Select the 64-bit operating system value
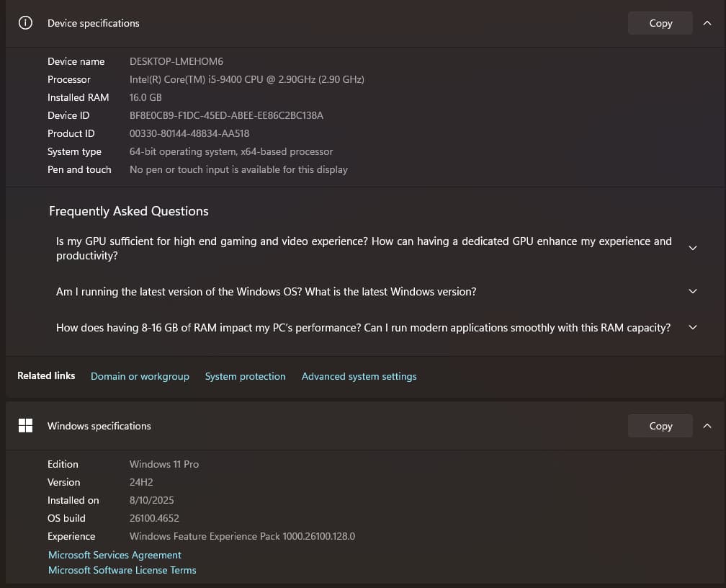 click(x=231, y=151)
